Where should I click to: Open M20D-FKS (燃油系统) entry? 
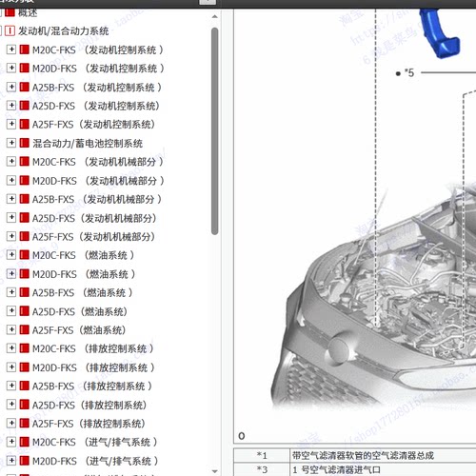pyautogui.click(x=84, y=274)
